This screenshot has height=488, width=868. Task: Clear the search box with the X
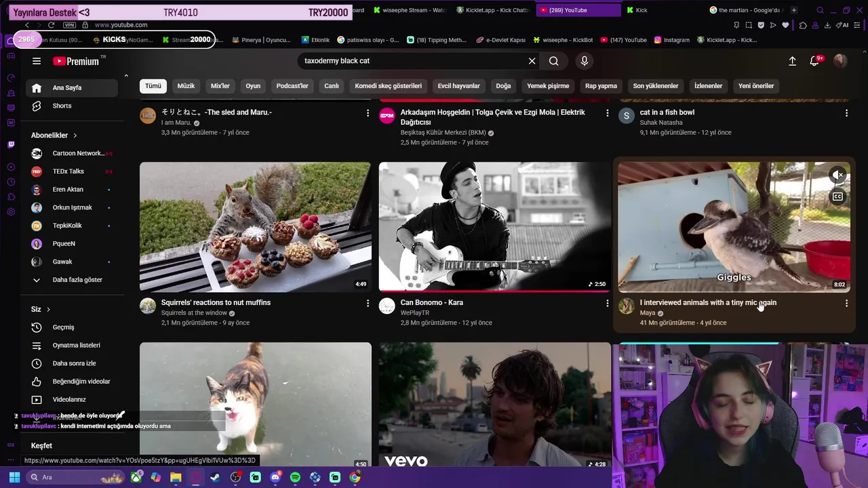pos(532,61)
